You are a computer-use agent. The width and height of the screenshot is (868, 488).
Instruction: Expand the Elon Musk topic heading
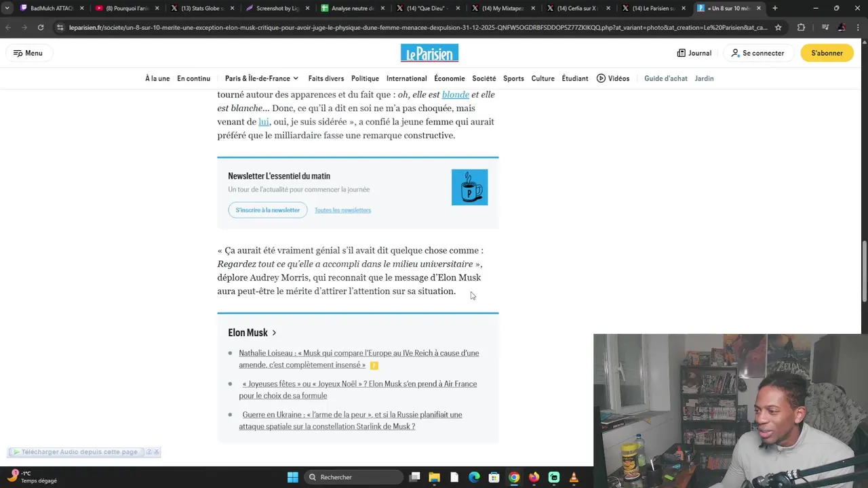pyautogui.click(x=252, y=333)
